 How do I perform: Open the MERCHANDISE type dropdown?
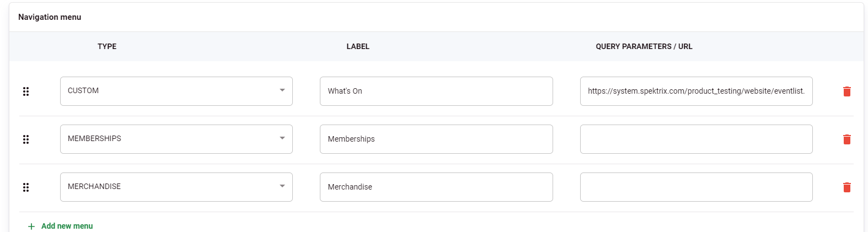176,187
